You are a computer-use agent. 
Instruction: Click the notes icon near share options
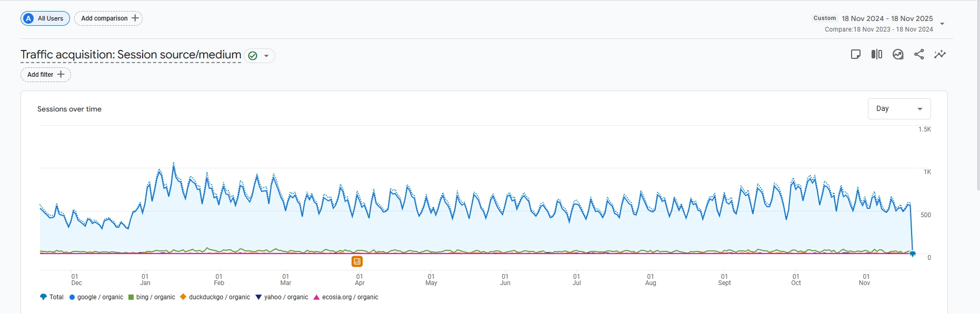[856, 54]
